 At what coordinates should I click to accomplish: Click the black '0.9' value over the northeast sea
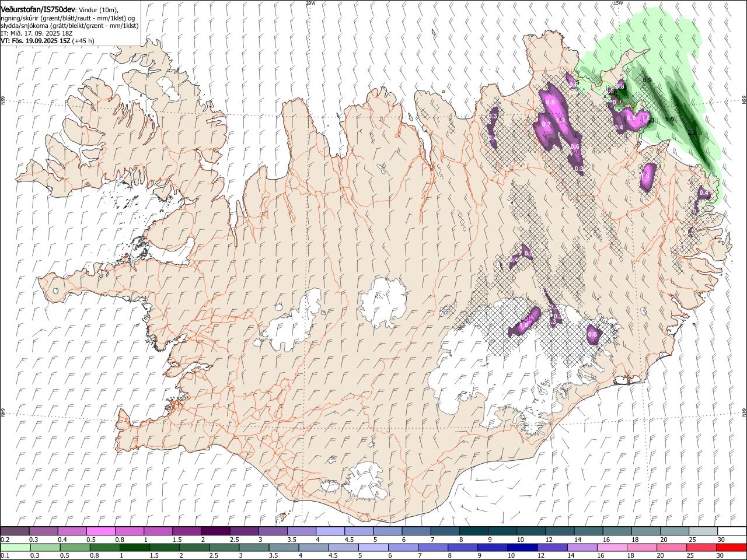coord(647,80)
